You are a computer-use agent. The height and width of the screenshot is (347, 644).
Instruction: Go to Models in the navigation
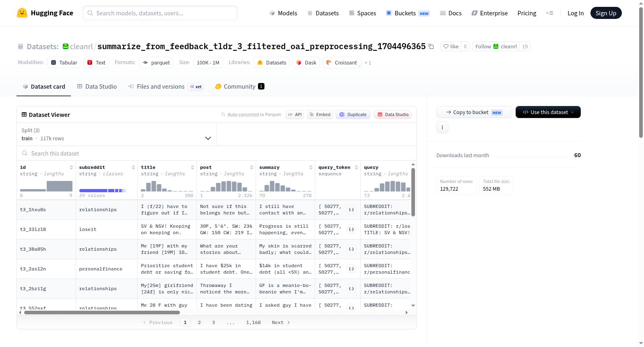(x=283, y=13)
